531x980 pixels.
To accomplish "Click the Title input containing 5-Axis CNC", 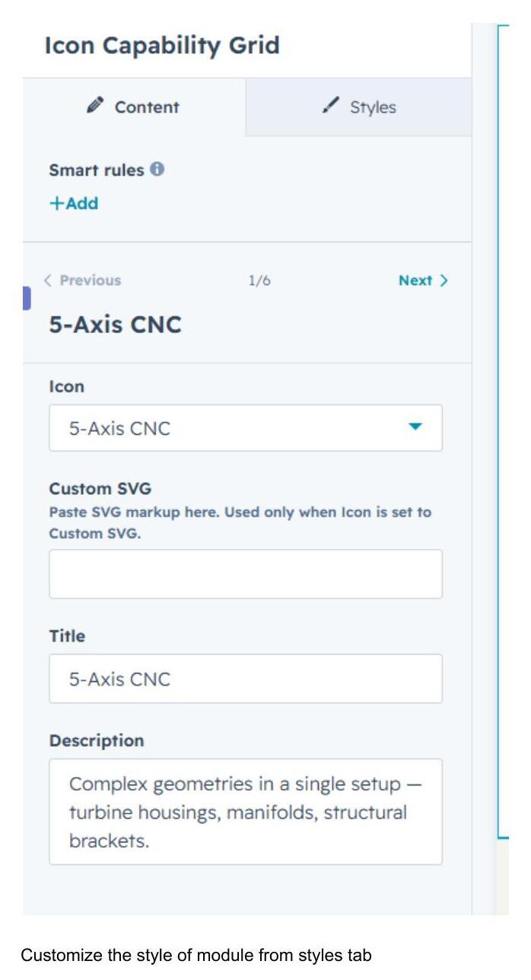I will (246, 678).
